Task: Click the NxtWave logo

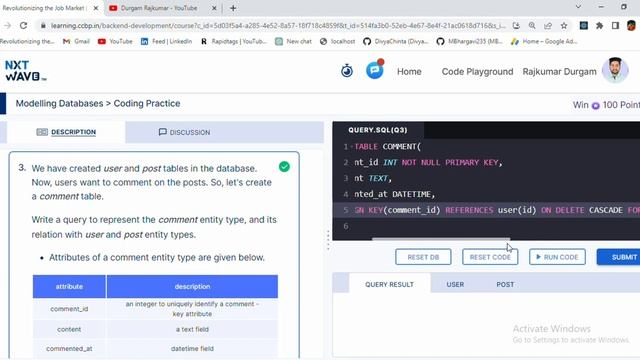Action: (25, 71)
